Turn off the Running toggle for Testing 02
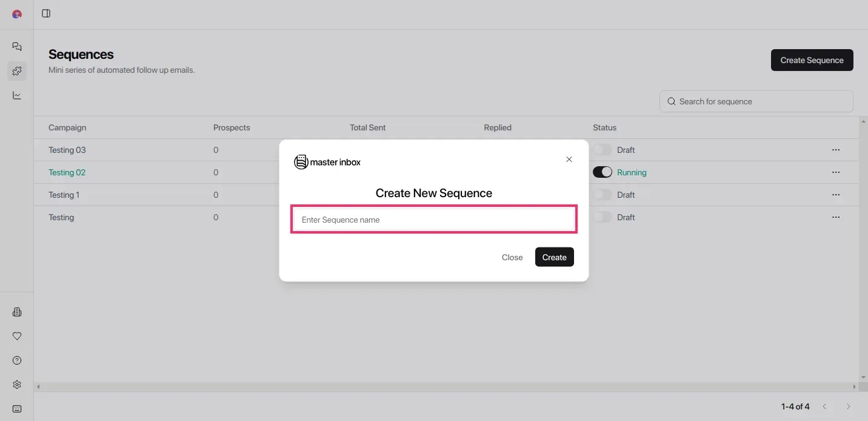This screenshot has width=868, height=421. click(x=603, y=172)
